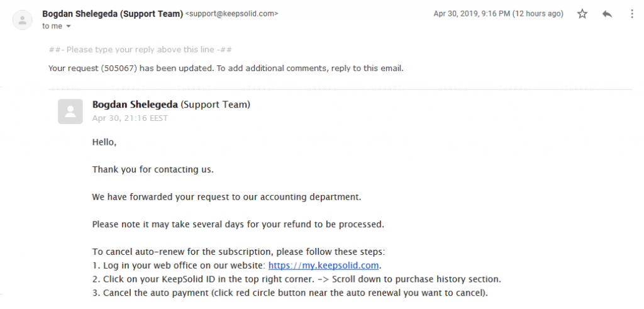Click the "Apr 30, 21:16 EEST" date text

(x=130, y=118)
